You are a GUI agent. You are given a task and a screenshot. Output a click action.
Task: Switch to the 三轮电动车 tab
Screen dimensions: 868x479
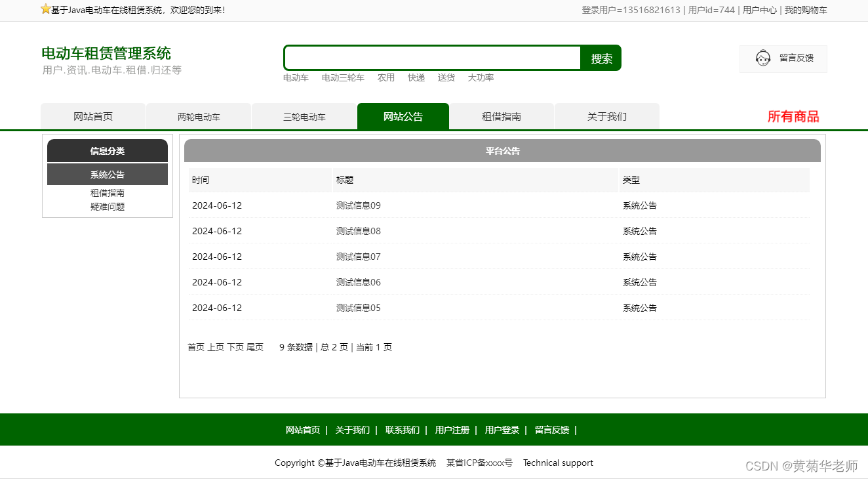304,116
